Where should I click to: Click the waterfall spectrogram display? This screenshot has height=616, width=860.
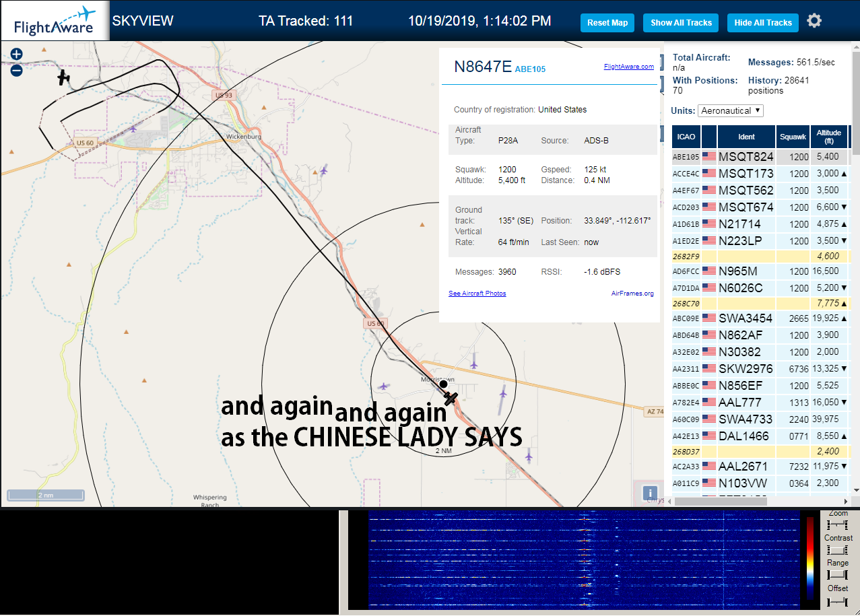pos(583,560)
